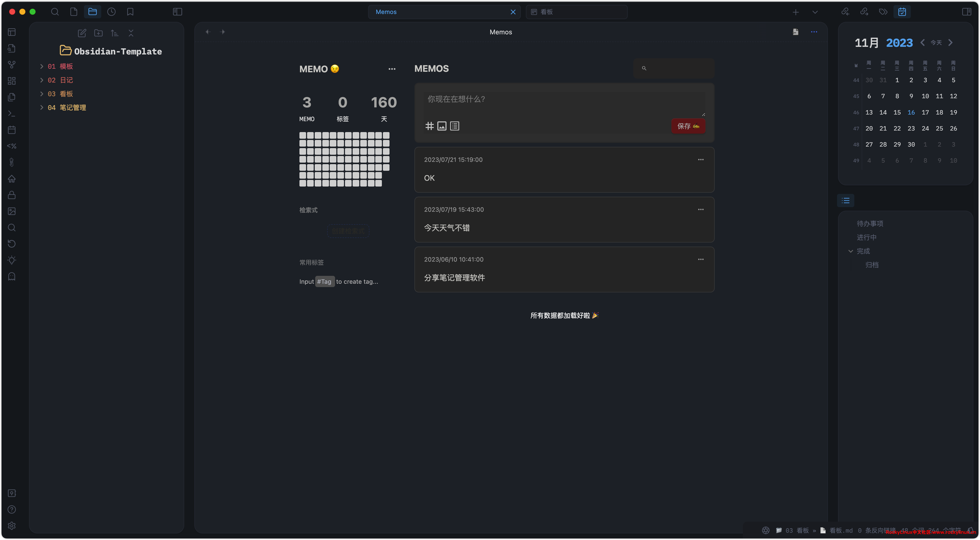Screen dimensions: 980x540
Task: Open the bookmarks panel icon
Action: pyautogui.click(x=130, y=12)
